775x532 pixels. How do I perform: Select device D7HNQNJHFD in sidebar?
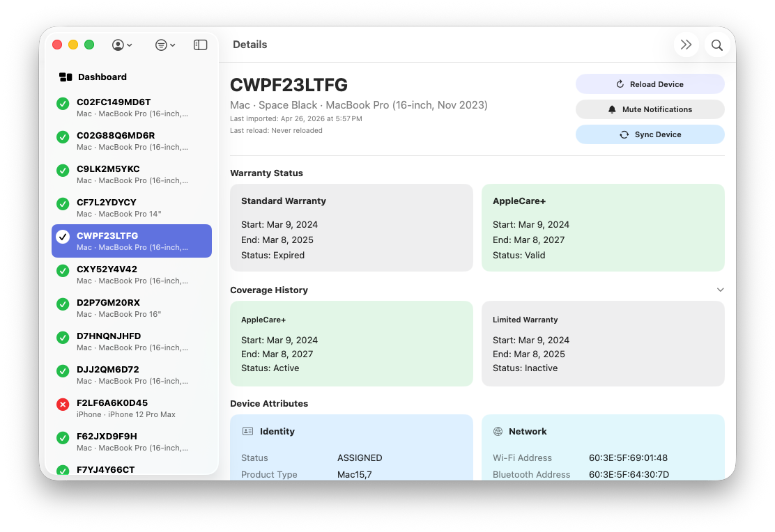pyautogui.click(x=132, y=341)
